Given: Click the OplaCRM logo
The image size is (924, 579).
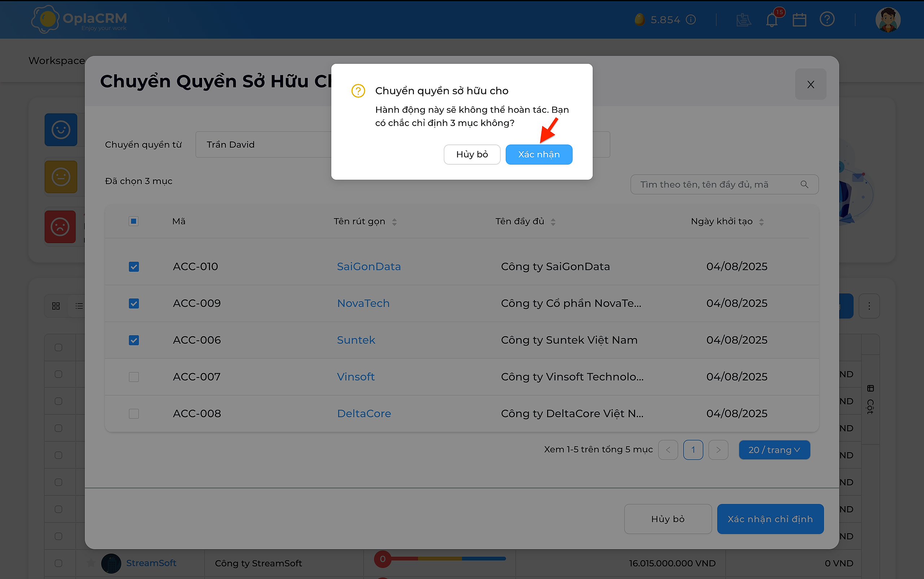Looking at the screenshot, I should click(79, 19).
